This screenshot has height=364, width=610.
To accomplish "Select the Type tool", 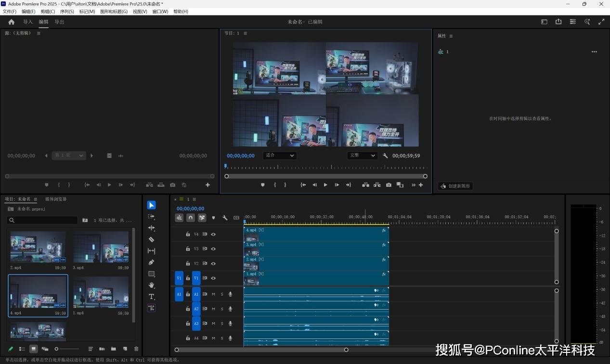I will tap(151, 297).
